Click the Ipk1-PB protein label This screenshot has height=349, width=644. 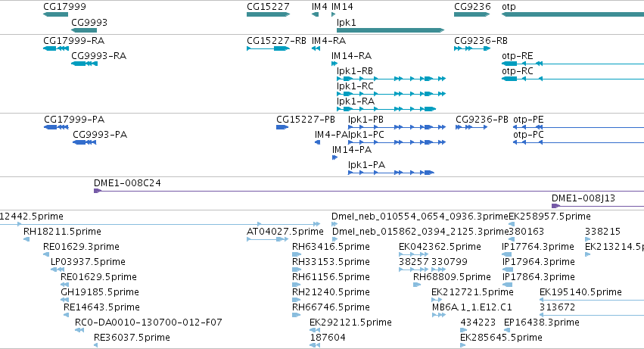[x=366, y=120]
